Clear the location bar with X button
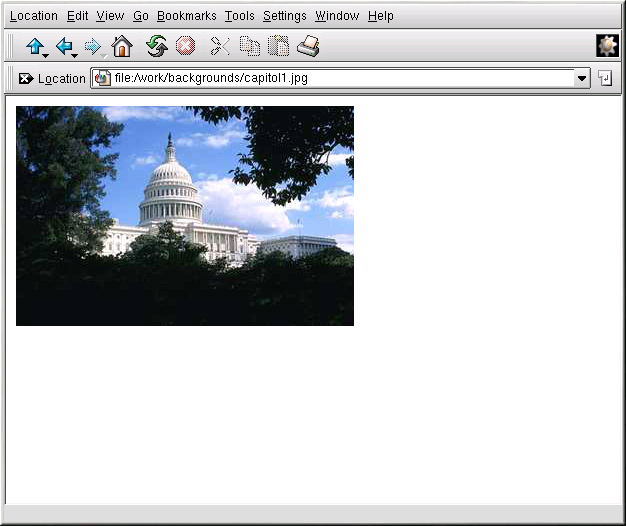This screenshot has width=626, height=526. pos(26,79)
